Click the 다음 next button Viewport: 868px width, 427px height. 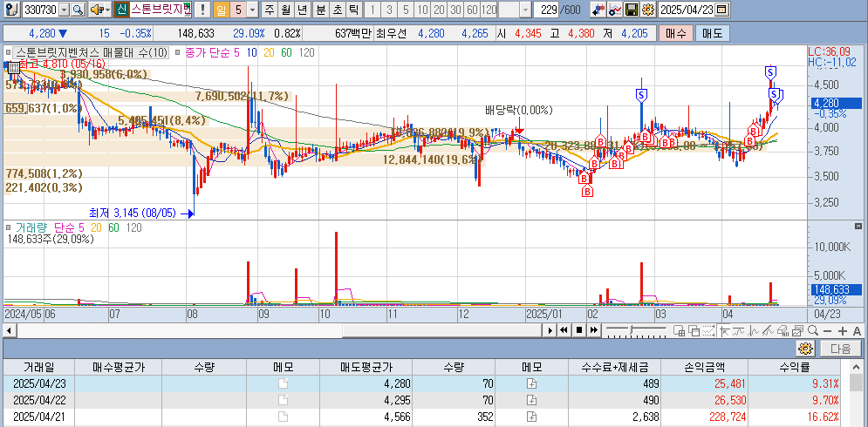(841, 349)
